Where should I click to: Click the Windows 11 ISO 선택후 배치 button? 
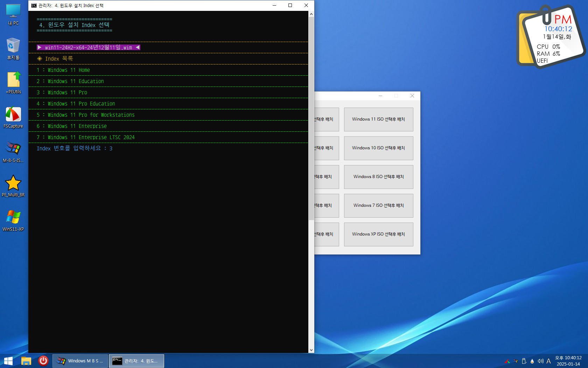coord(378,120)
